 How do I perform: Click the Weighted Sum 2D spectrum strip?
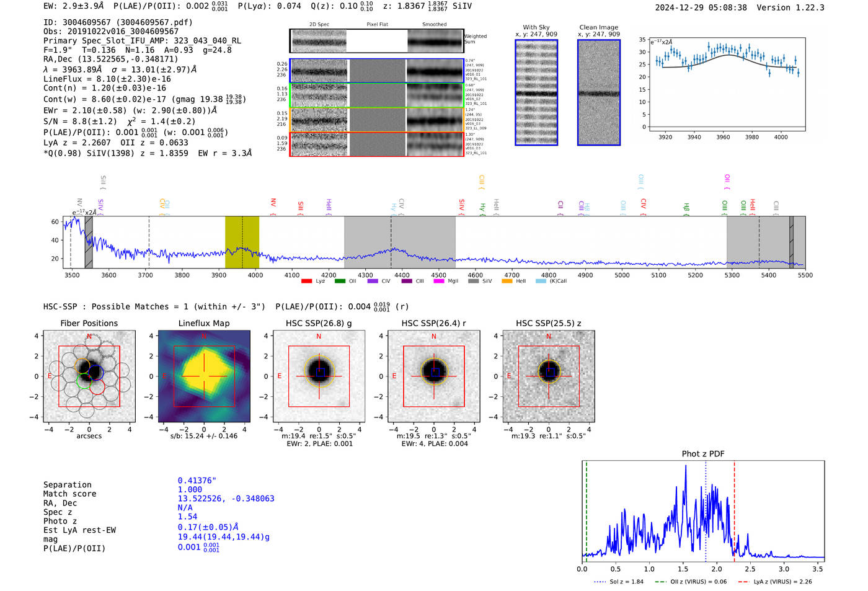(x=377, y=41)
